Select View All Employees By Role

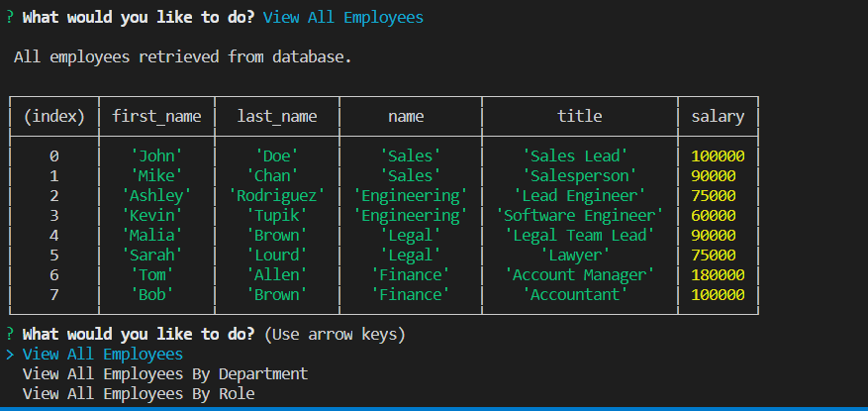coord(139,394)
